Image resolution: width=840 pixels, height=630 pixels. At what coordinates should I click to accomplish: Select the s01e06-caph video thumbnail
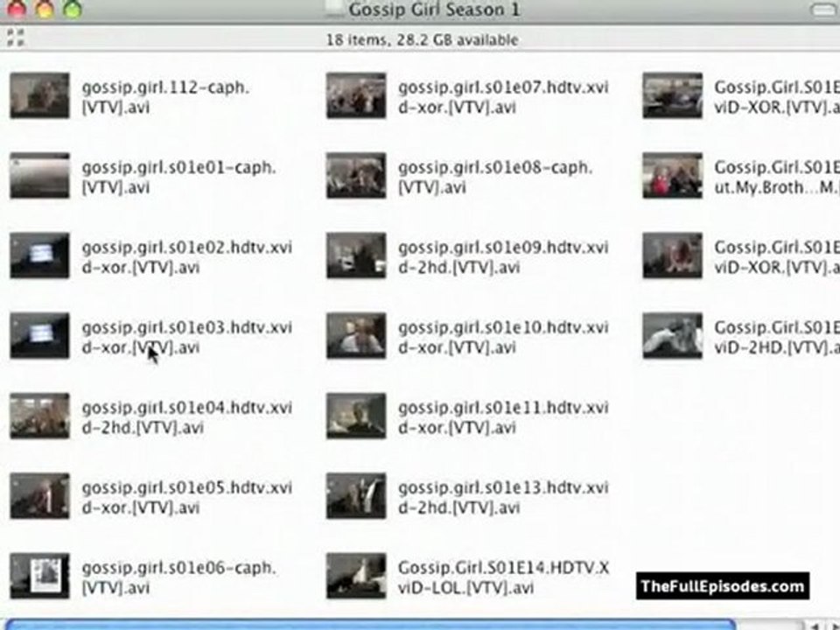click(x=39, y=576)
